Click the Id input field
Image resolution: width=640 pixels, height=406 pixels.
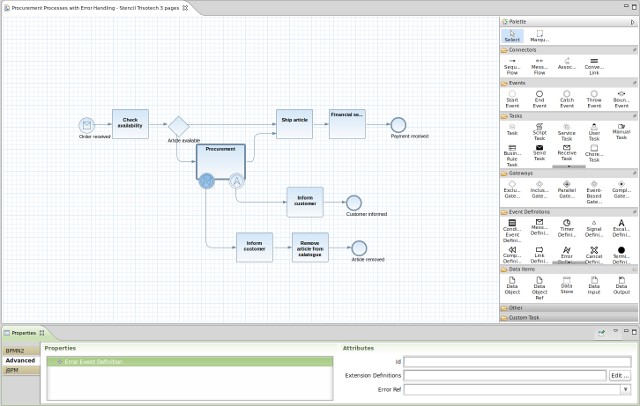pyautogui.click(x=517, y=362)
